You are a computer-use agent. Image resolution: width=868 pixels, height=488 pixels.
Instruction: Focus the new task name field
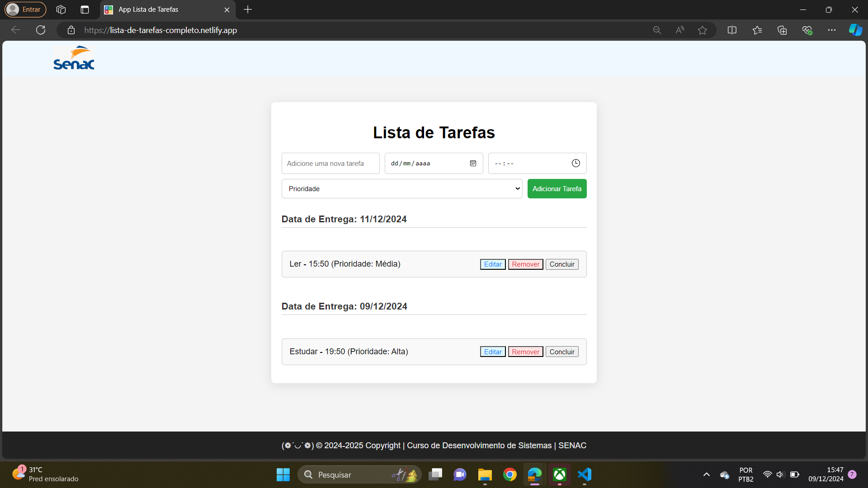click(330, 164)
